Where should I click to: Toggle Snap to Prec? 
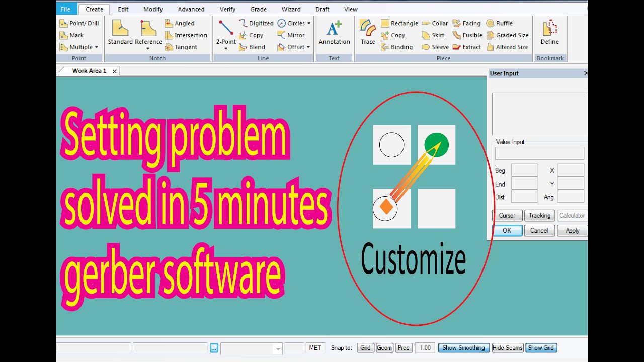pyautogui.click(x=404, y=348)
